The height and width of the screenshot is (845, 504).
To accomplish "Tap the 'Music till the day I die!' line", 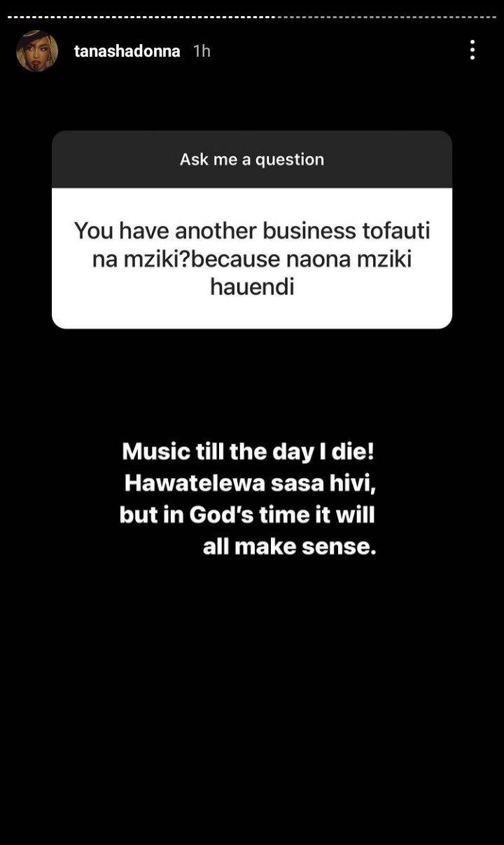I will (x=248, y=451).
